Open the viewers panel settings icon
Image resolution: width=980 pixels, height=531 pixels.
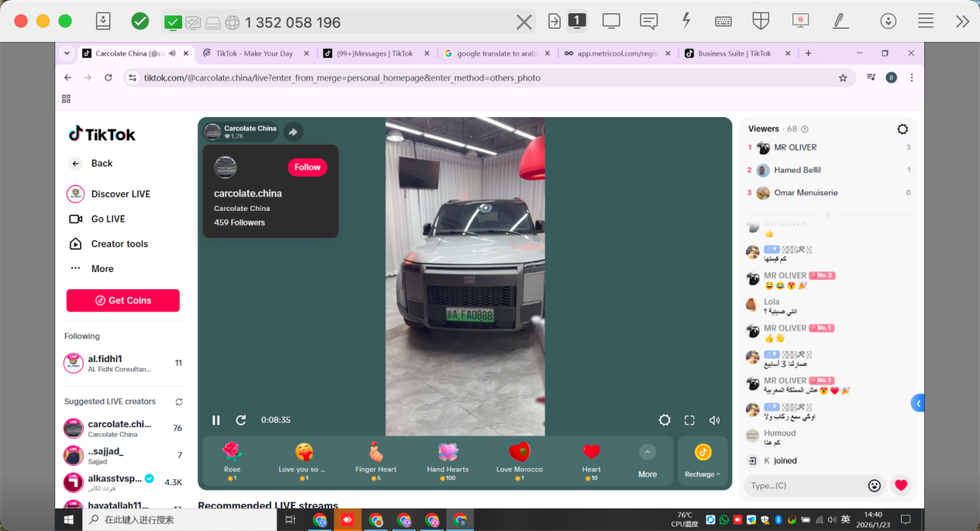click(902, 129)
